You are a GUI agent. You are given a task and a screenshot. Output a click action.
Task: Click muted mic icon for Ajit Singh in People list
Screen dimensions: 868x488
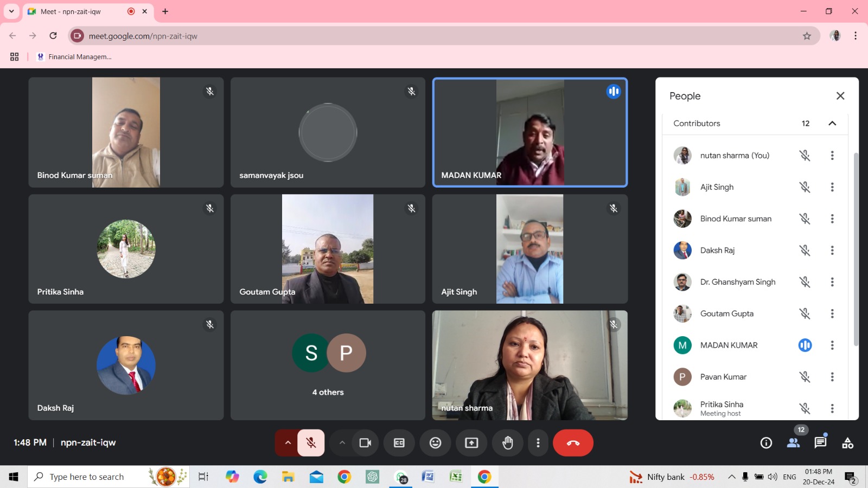pyautogui.click(x=805, y=187)
